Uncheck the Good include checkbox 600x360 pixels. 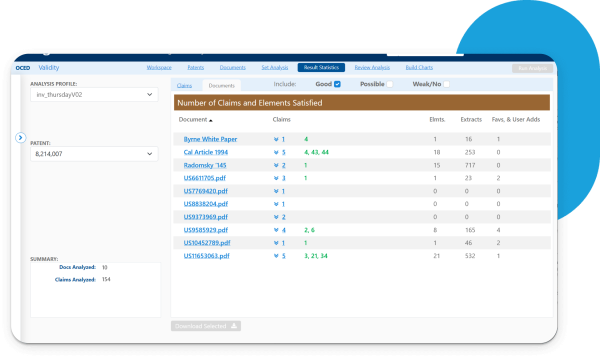337,84
